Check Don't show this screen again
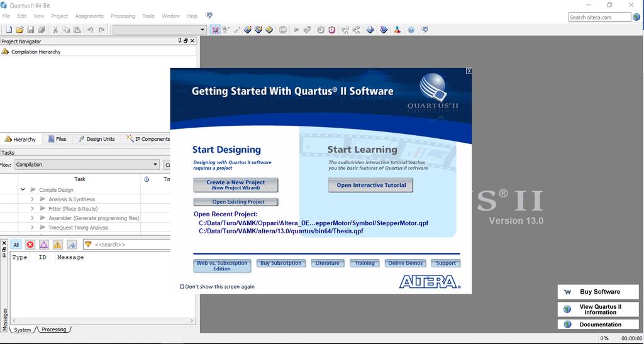 (182, 287)
